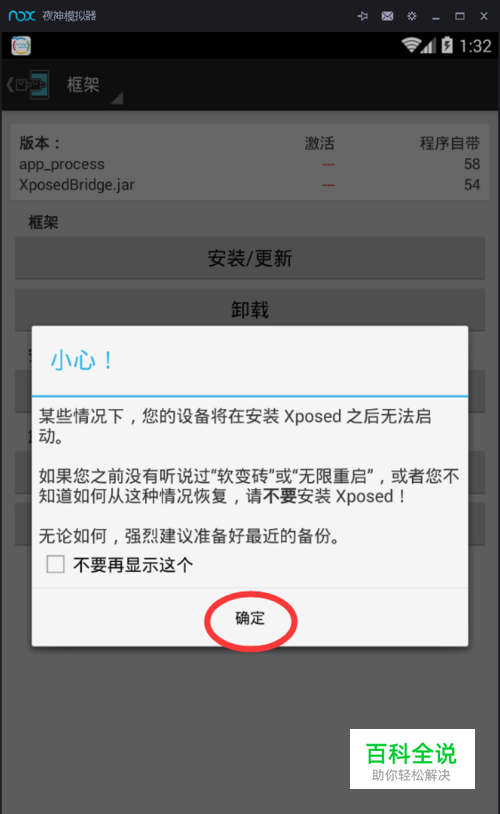Tap the Nox app notification icon
Image resolution: width=500 pixels, height=814 pixels.
point(21,46)
